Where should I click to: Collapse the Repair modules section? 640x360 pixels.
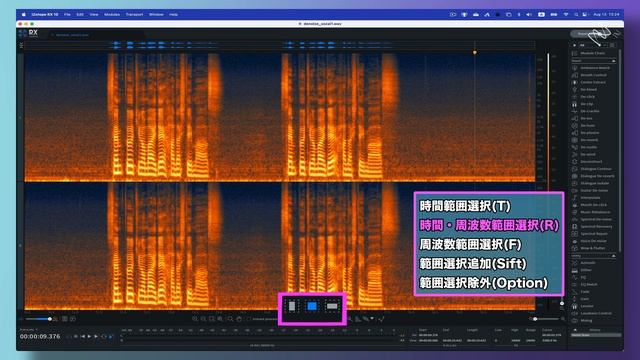(x=613, y=61)
